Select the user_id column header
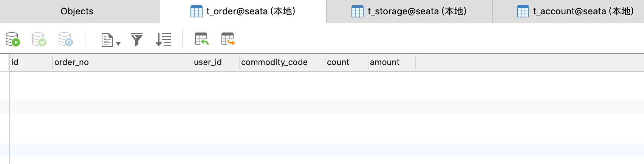644x164 pixels. tap(215, 62)
